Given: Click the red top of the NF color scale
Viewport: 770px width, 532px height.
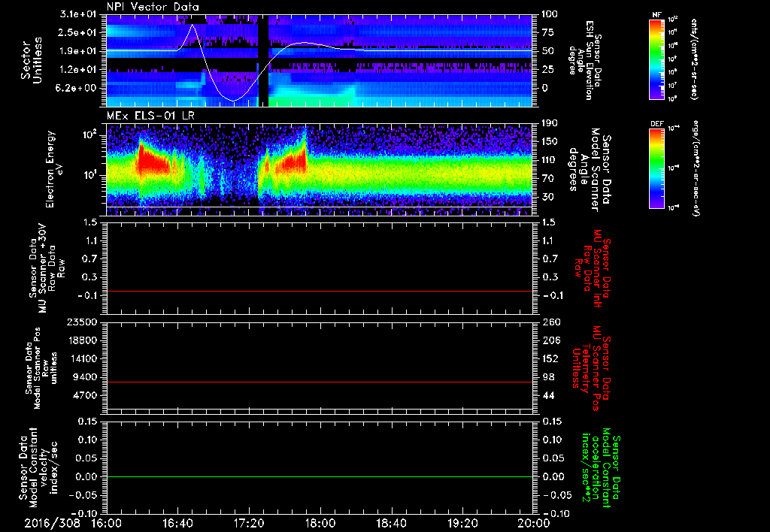Looking at the screenshot, I should 656,23.
